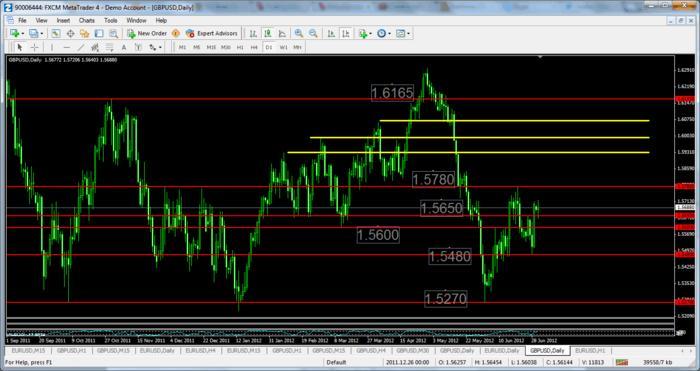This screenshot has width=700, height=371.
Task: Toggle Expert Advisors on or off
Action: (211, 33)
